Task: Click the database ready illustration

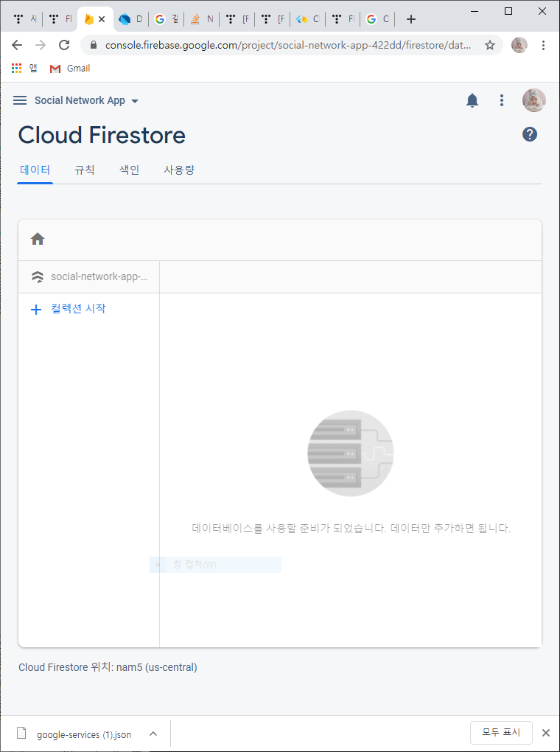Action: click(351, 453)
